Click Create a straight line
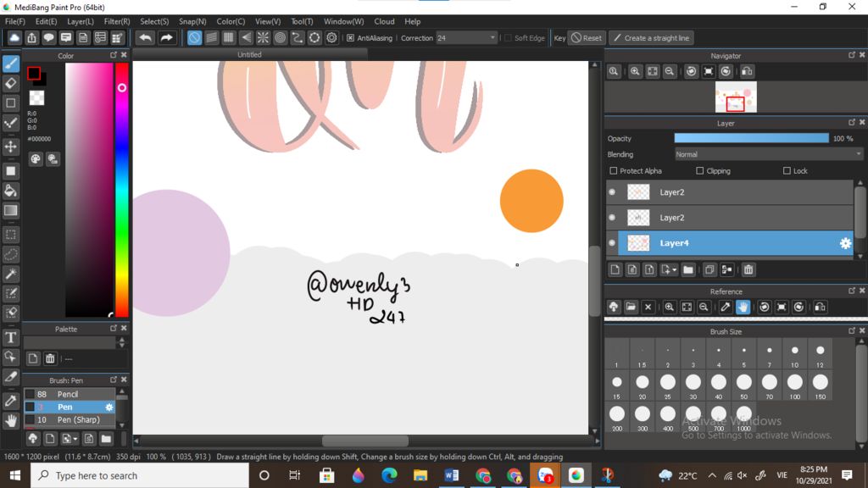 point(652,37)
